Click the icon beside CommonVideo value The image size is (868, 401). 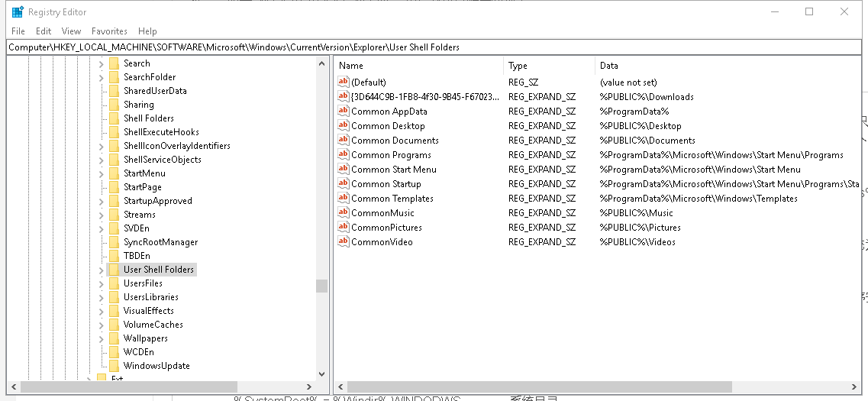[x=344, y=241]
